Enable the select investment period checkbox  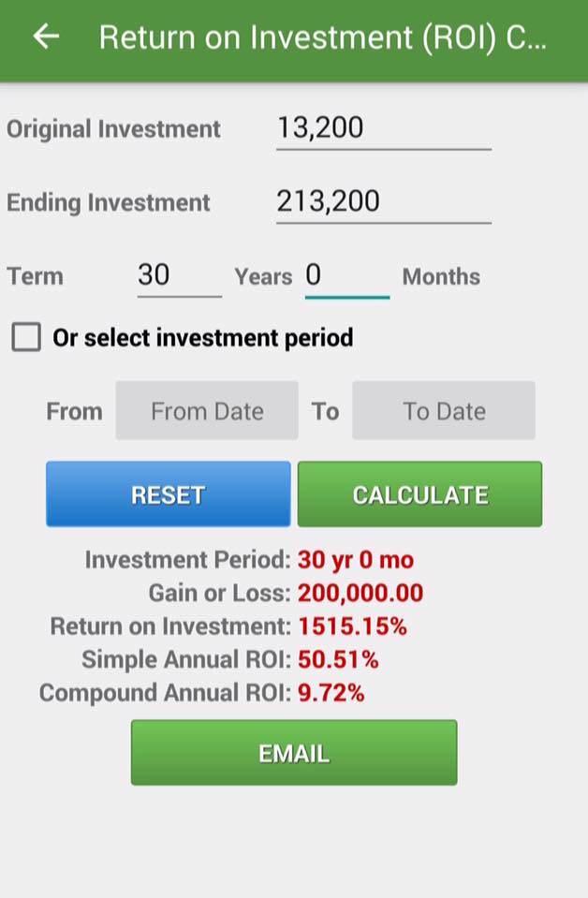[26, 337]
